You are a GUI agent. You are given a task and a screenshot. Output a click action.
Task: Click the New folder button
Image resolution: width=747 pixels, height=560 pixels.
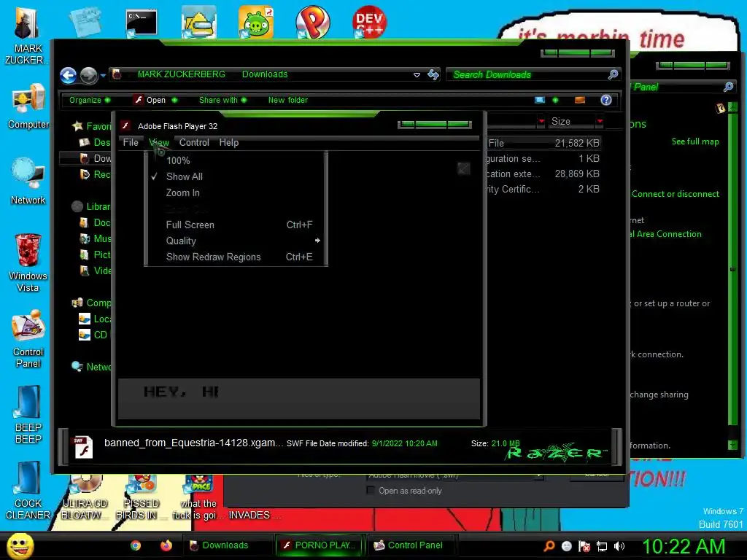point(287,100)
